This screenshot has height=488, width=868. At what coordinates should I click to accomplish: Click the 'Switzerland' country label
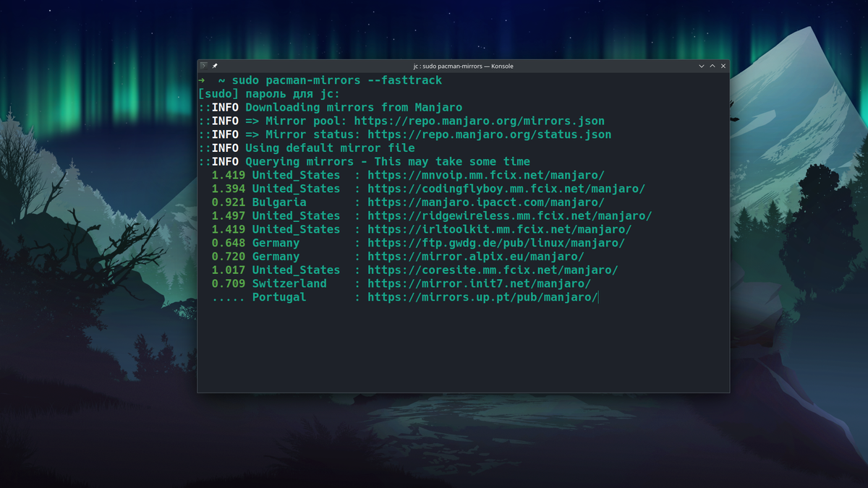[289, 283]
